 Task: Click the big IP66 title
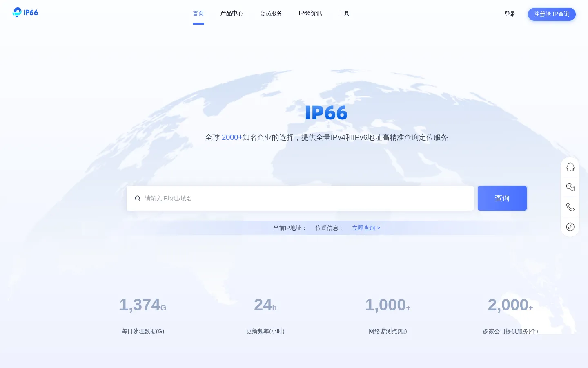pos(326,113)
